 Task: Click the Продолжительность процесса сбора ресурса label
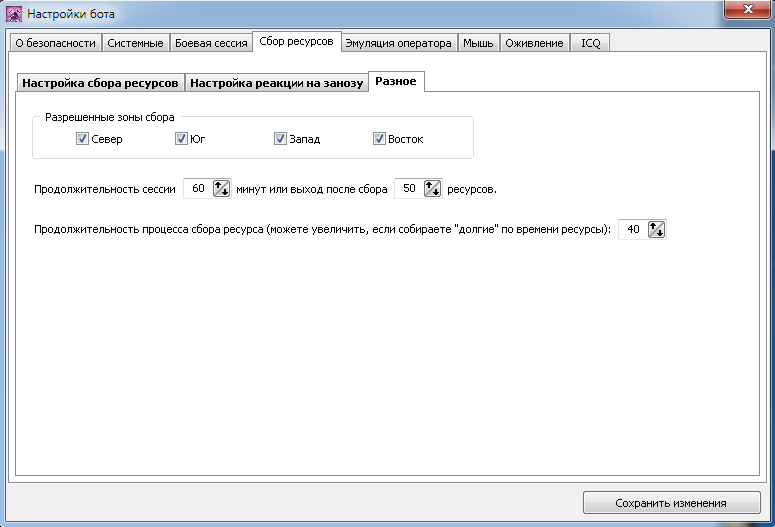point(322,229)
